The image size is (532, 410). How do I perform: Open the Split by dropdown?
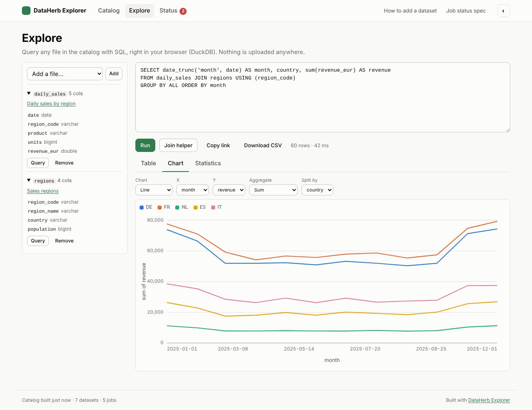coord(317,190)
